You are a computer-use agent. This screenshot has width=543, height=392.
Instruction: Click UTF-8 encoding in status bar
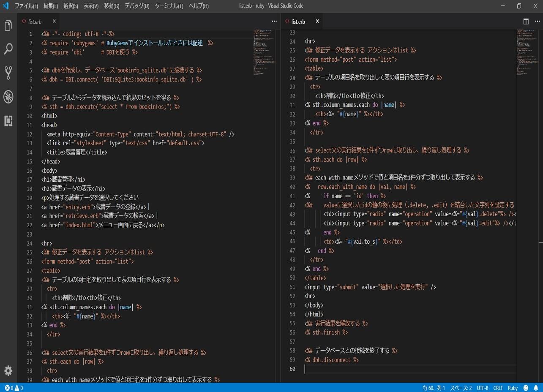(483, 388)
